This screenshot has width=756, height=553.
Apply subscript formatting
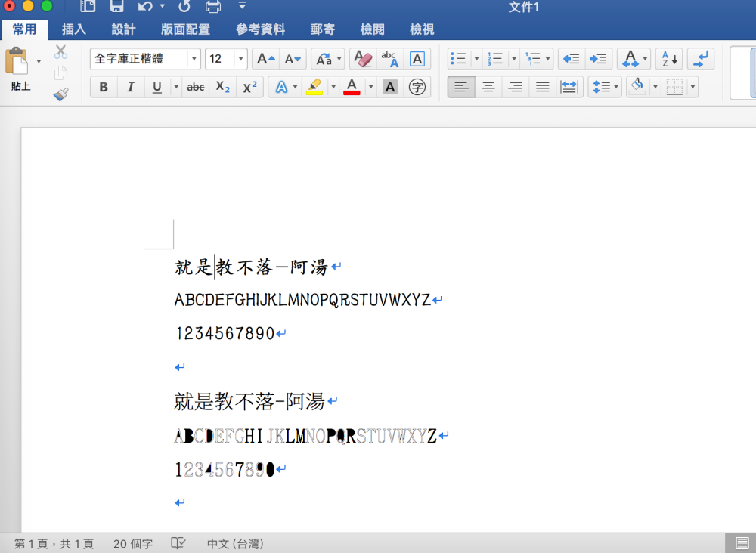tap(222, 87)
